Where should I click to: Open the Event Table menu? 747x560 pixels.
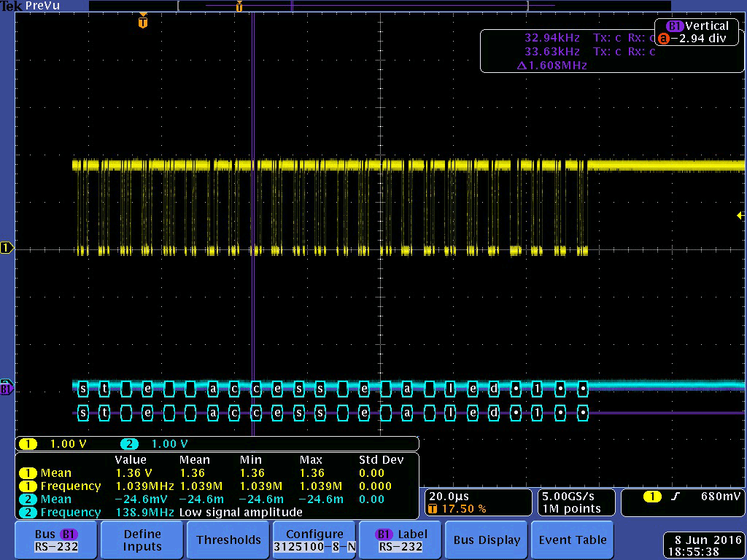[572, 540]
